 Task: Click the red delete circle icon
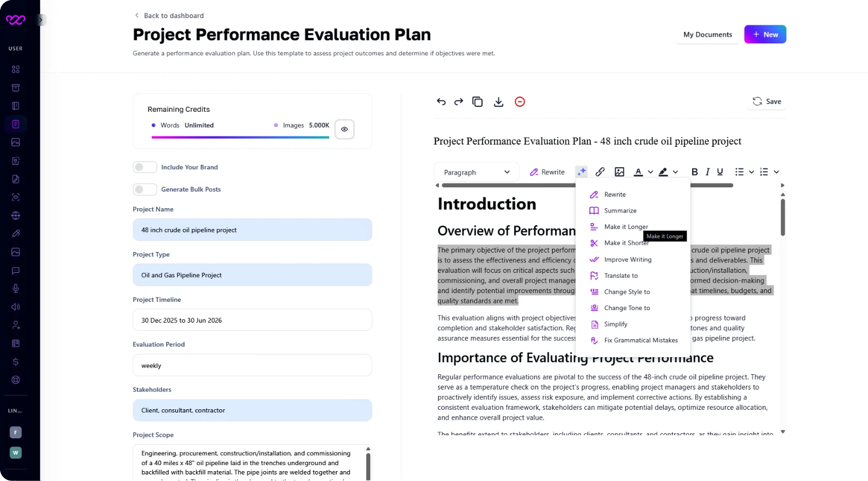[x=520, y=101]
